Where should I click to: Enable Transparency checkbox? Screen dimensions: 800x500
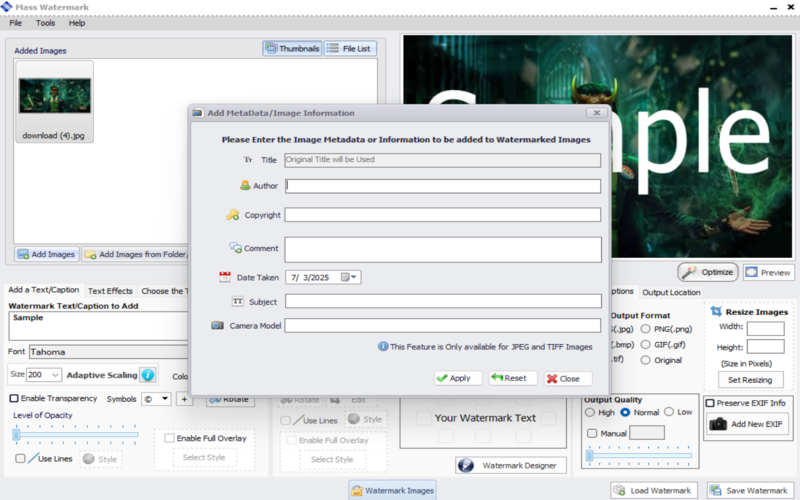pyautogui.click(x=14, y=398)
